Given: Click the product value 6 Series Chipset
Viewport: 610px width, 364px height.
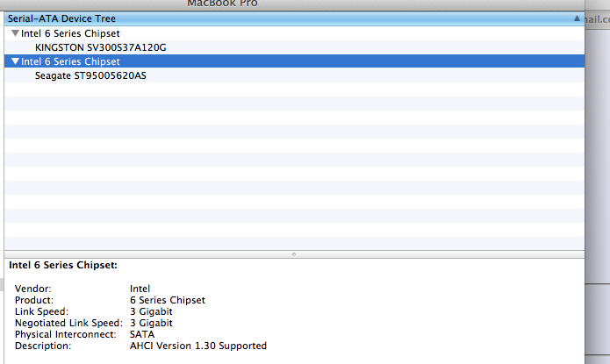Looking at the screenshot, I should 168,300.
